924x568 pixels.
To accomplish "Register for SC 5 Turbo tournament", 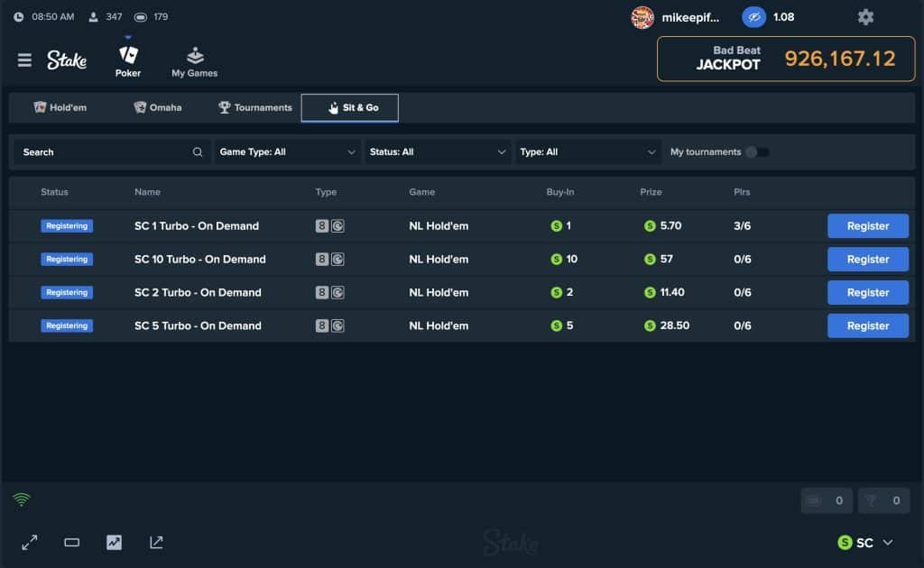I will click(x=867, y=325).
